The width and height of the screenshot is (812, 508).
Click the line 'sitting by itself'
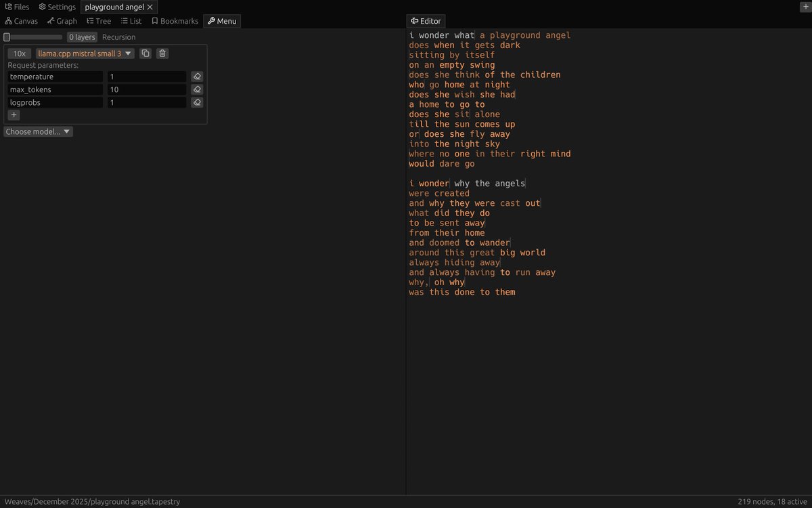click(452, 55)
